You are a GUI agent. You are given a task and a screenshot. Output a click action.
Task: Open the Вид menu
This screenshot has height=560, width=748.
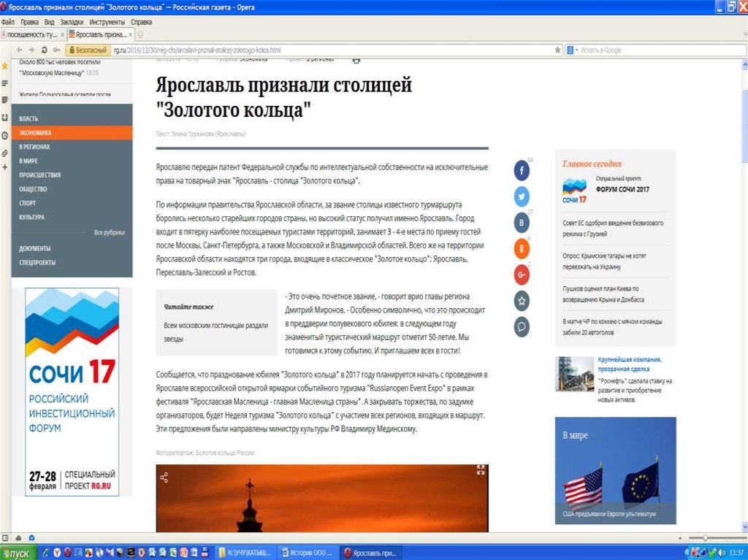point(49,22)
